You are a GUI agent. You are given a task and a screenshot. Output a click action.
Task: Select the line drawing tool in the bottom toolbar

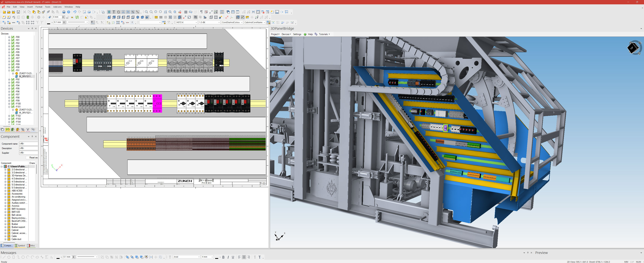click(4, 257)
